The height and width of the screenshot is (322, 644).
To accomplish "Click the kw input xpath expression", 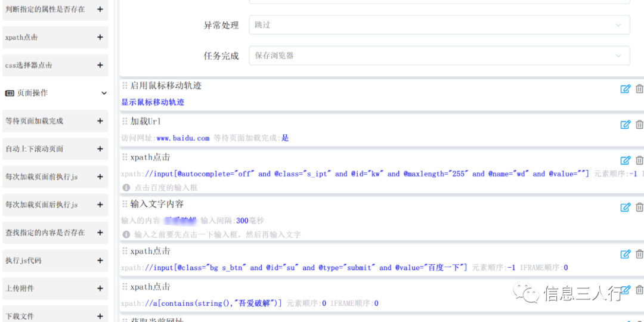I will (x=367, y=174).
